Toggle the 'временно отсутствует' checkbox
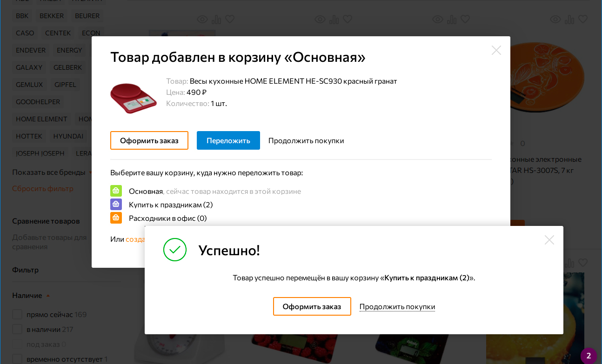The image size is (602, 364). tap(17, 359)
